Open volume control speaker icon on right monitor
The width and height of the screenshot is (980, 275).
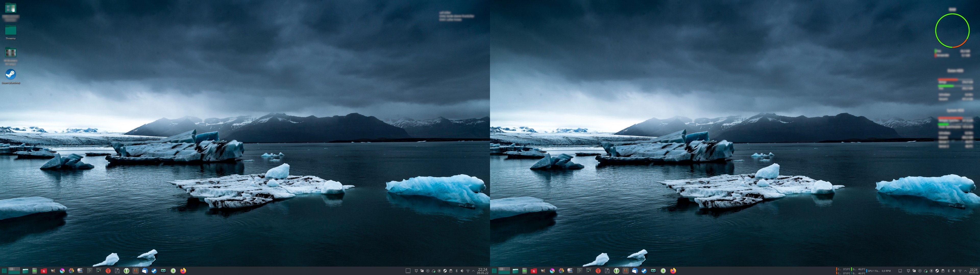pos(954,271)
